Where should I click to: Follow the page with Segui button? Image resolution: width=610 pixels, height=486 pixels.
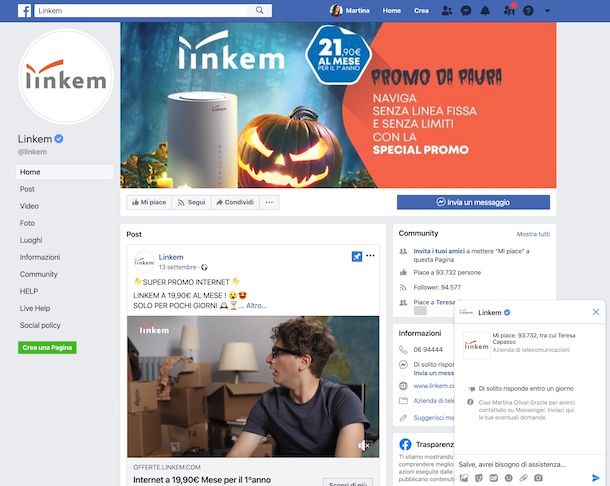(x=191, y=202)
